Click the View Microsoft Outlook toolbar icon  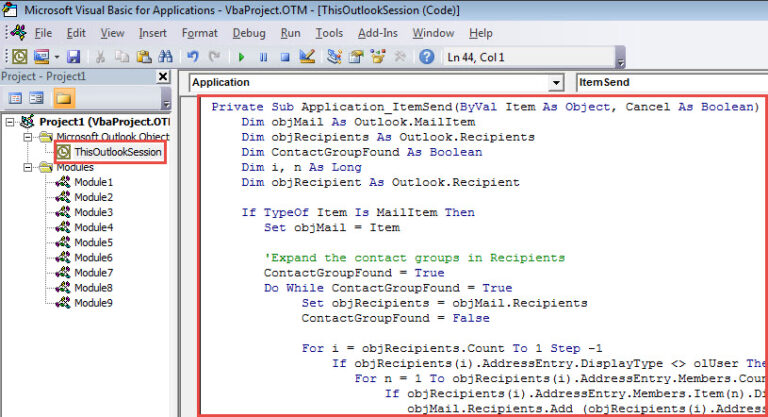(x=20, y=57)
